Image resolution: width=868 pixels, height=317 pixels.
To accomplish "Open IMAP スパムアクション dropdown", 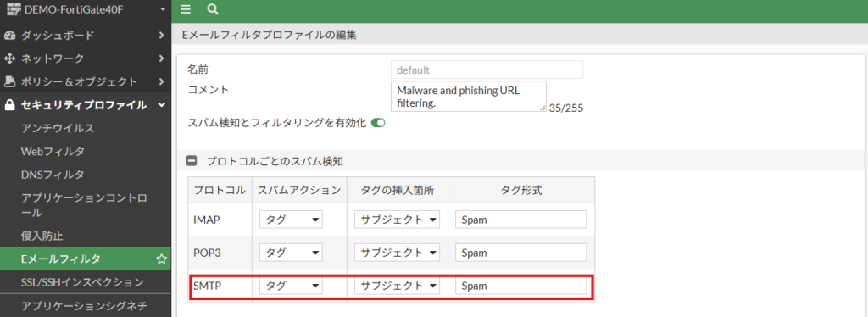I will click(x=291, y=220).
